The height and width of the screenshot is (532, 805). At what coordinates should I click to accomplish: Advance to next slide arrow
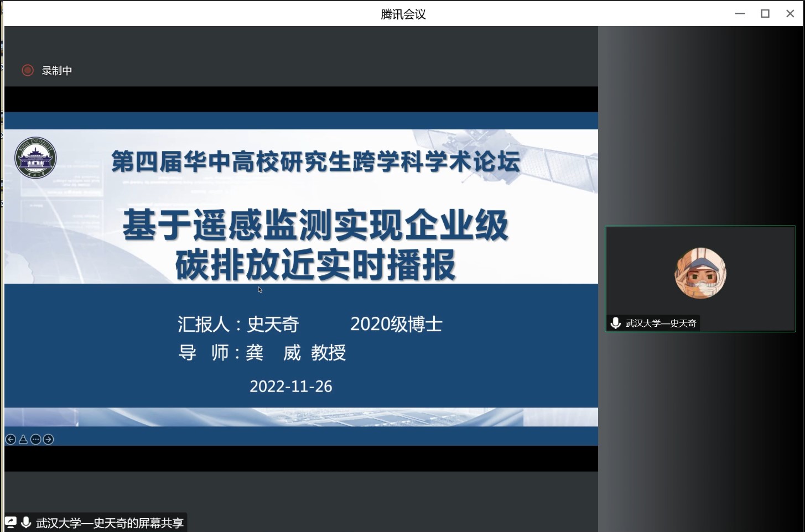pos(49,440)
